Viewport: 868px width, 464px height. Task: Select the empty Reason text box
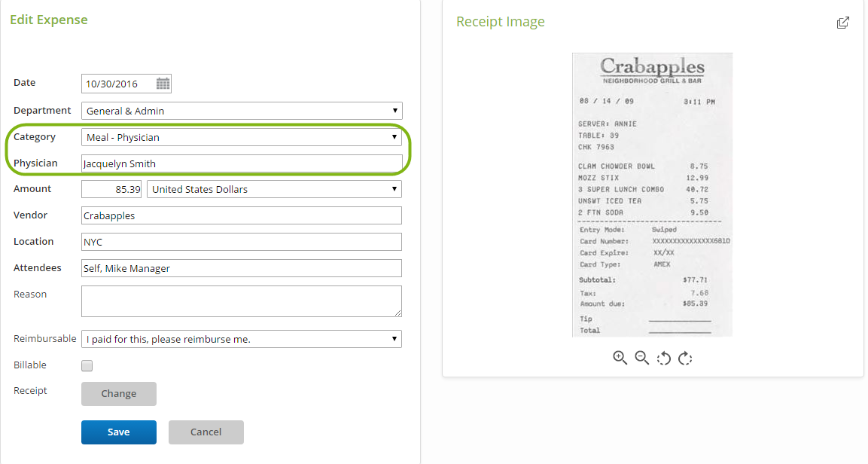click(x=241, y=301)
